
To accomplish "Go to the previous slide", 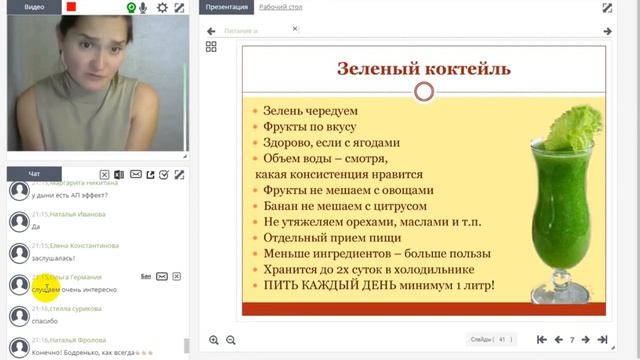I will (559, 340).
